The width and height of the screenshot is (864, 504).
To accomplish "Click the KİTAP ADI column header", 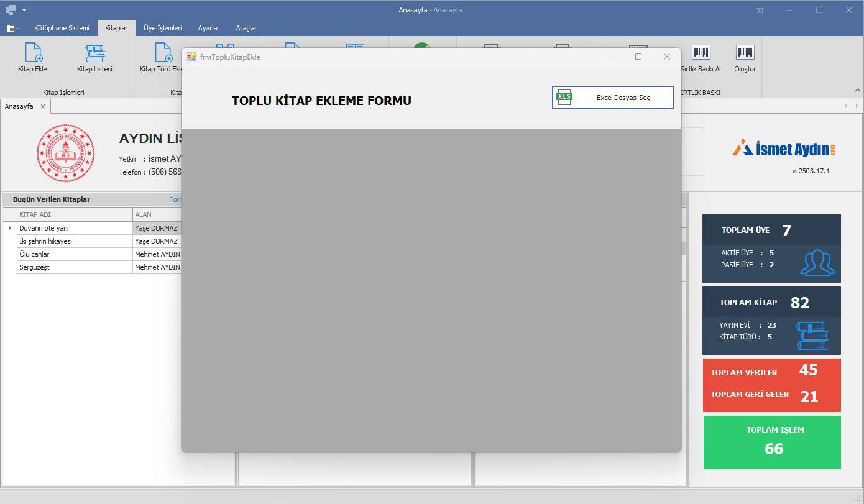I will point(75,214).
